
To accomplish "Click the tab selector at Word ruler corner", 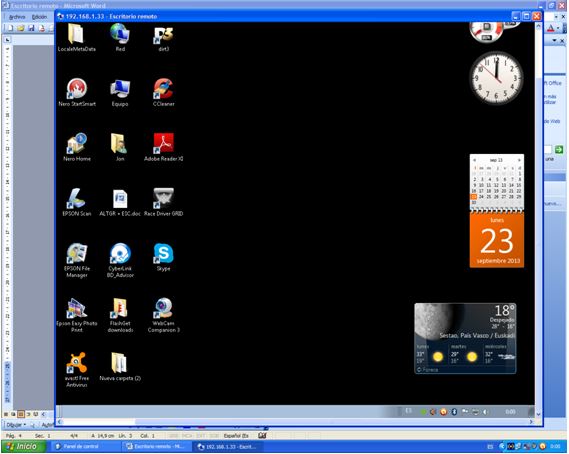I will point(7,40).
